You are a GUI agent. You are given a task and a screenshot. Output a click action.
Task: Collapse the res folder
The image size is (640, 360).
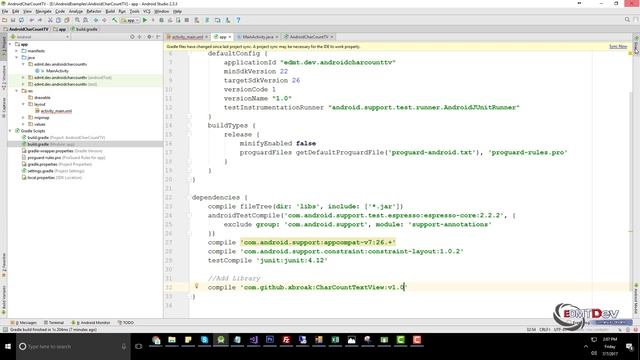tap(17, 91)
